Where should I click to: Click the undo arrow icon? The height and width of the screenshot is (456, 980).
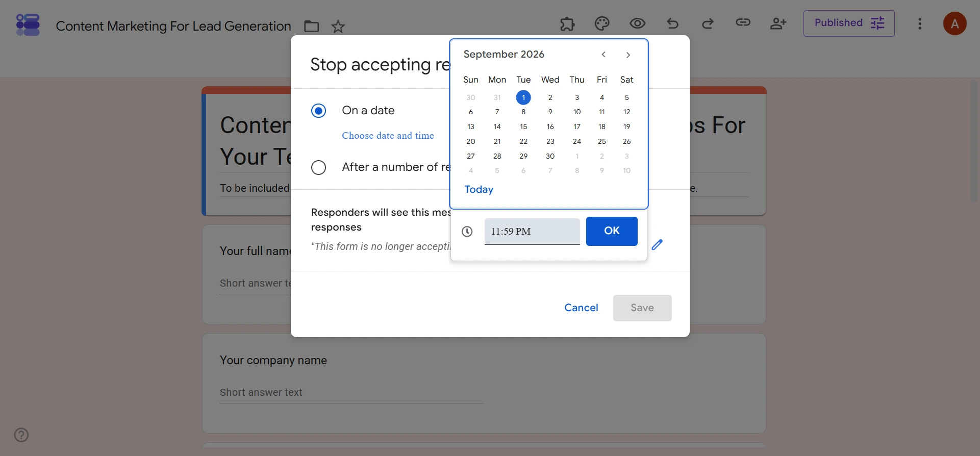coord(672,23)
